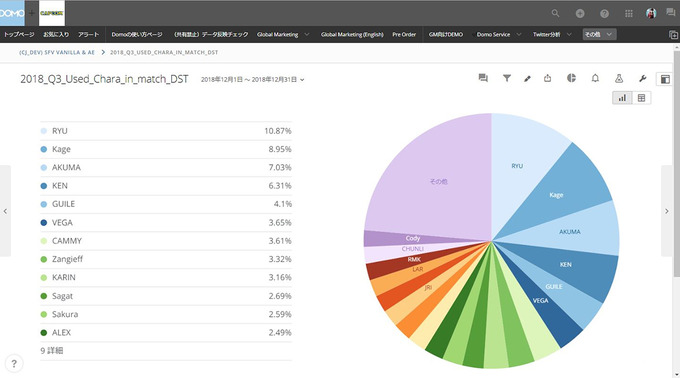The width and height of the screenshot is (680, 378).
Task: Open the その他 dropdown in navigation
Action: [598, 34]
